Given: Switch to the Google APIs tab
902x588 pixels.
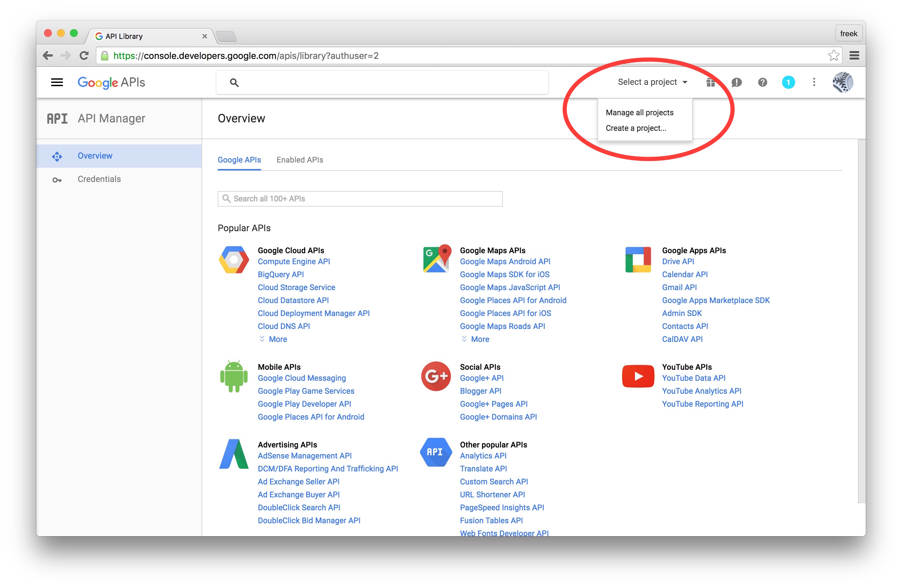Looking at the screenshot, I should (x=240, y=160).
